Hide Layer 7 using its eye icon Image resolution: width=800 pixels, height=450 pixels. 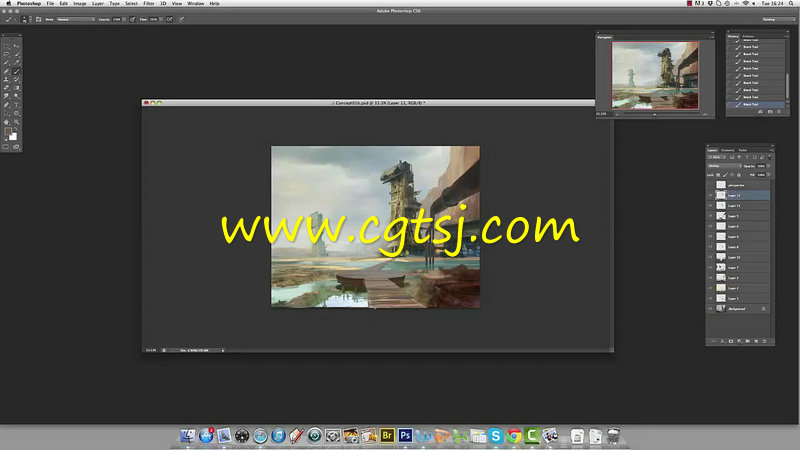point(710,267)
